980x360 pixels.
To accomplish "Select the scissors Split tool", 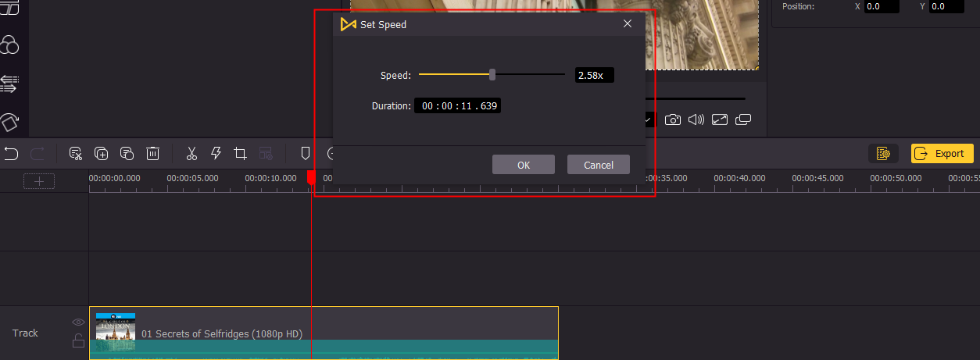I will pyautogui.click(x=191, y=154).
